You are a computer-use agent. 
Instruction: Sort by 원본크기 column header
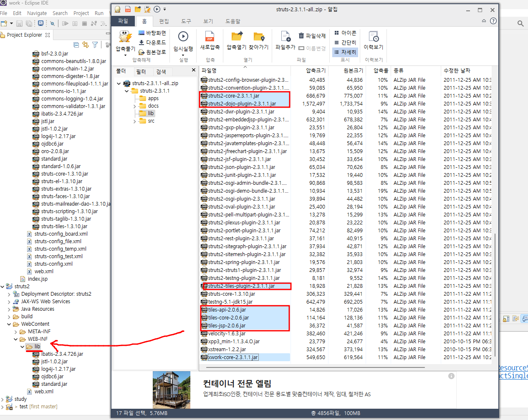[346, 70]
